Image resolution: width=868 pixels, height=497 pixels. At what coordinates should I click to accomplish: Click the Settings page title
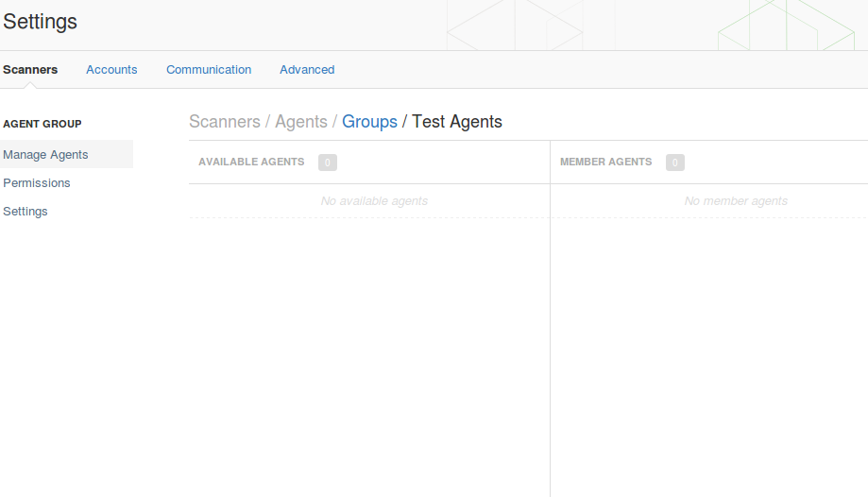pyautogui.click(x=40, y=22)
